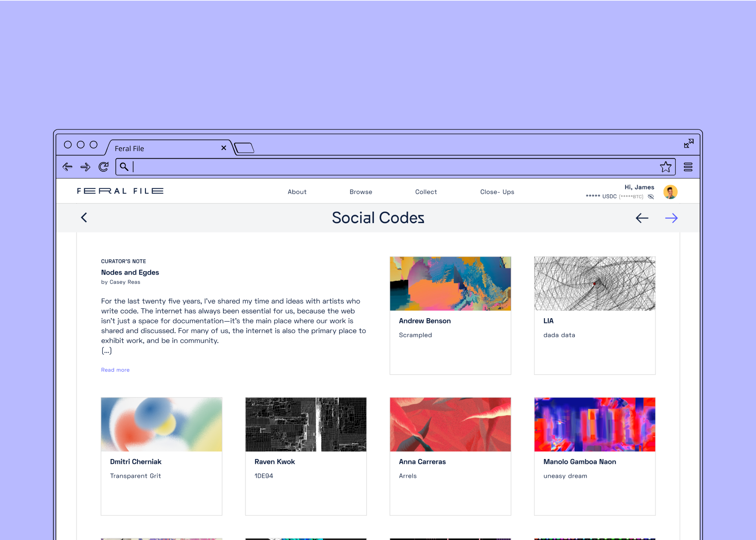
Task: Open the browser hamburger menu
Action: pos(688,167)
